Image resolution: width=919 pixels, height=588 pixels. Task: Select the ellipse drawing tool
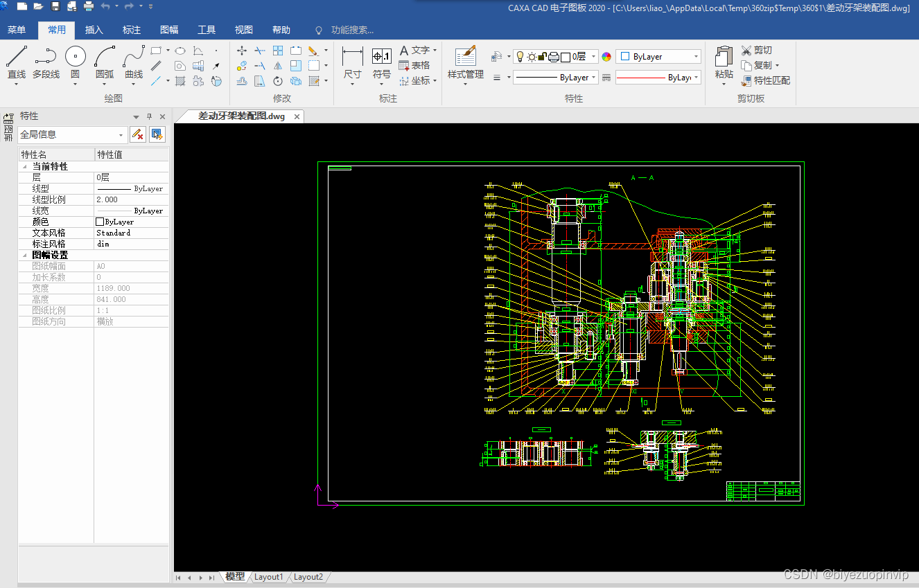pos(180,51)
